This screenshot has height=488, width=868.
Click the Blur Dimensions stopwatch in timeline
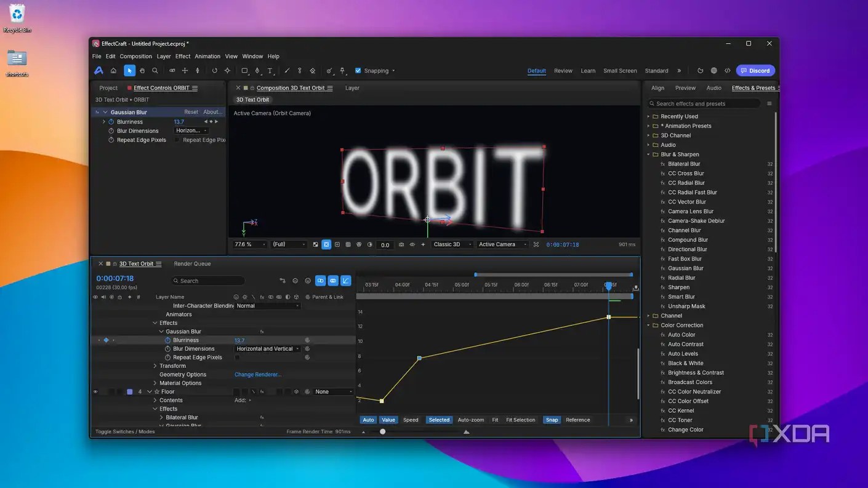167,349
